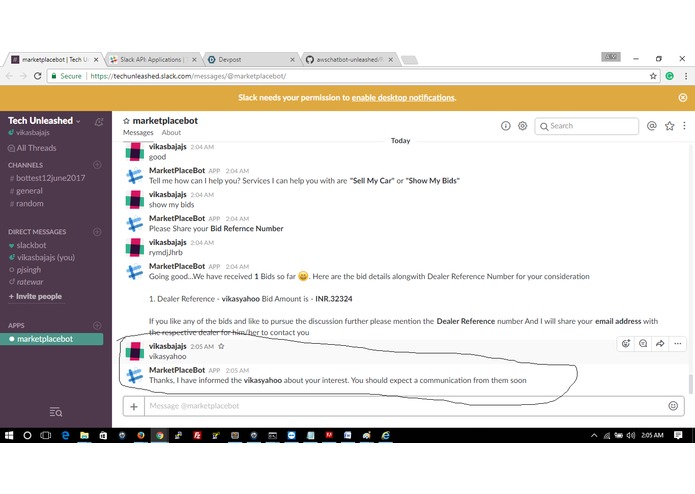Open File Explorer from taskbar

click(84, 436)
